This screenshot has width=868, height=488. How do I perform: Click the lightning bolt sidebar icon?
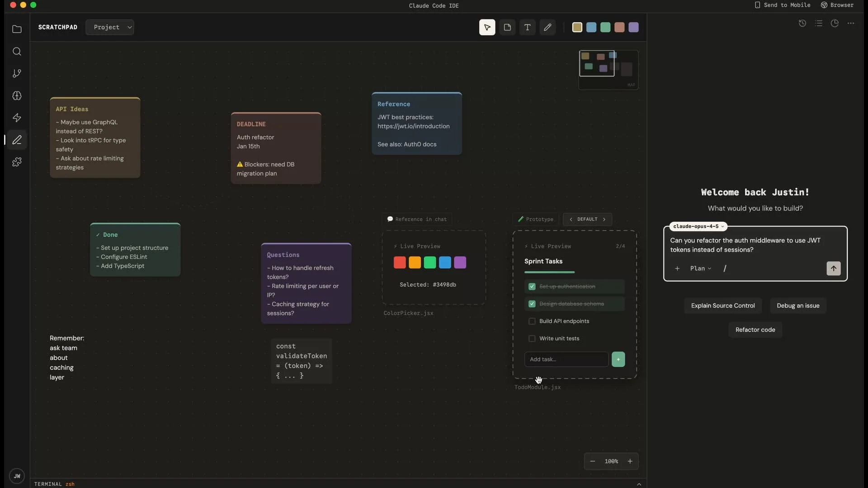click(x=17, y=118)
